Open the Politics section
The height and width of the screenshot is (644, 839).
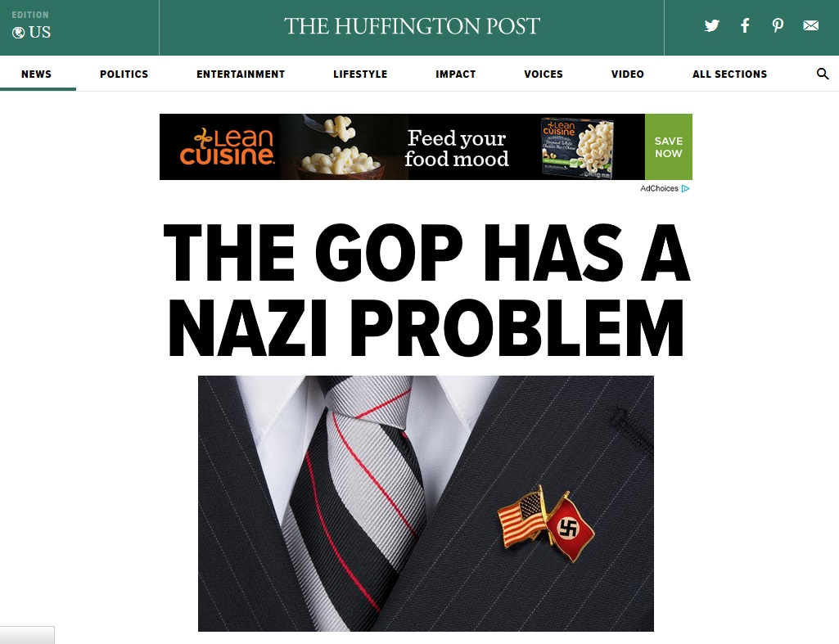124,74
